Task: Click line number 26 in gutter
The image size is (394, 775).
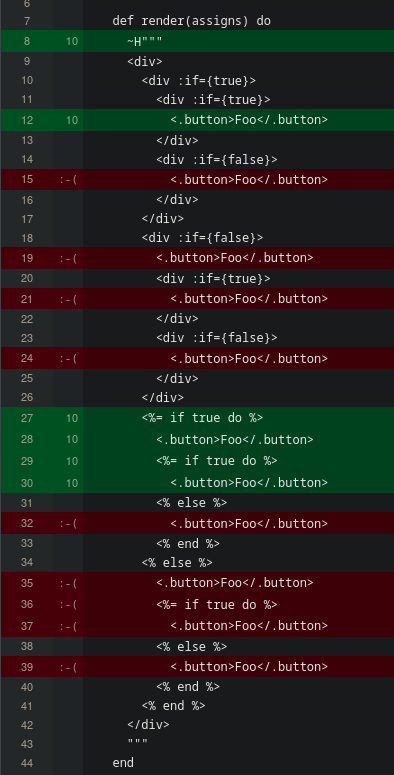Action: [27, 397]
